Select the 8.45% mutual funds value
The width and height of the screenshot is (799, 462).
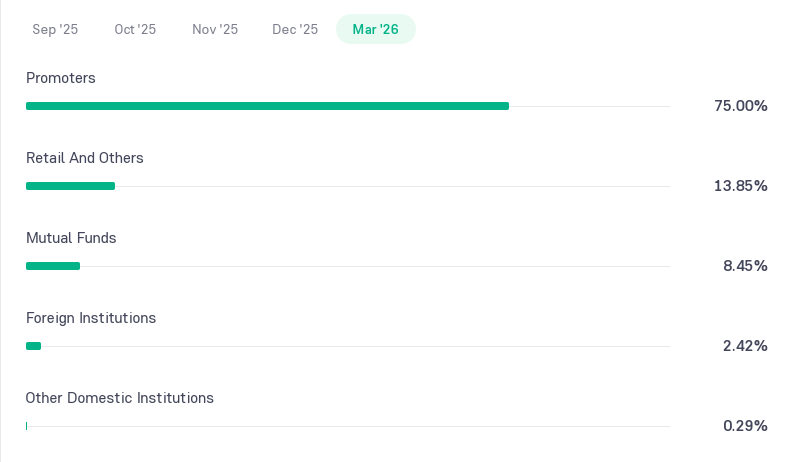pyautogui.click(x=745, y=266)
